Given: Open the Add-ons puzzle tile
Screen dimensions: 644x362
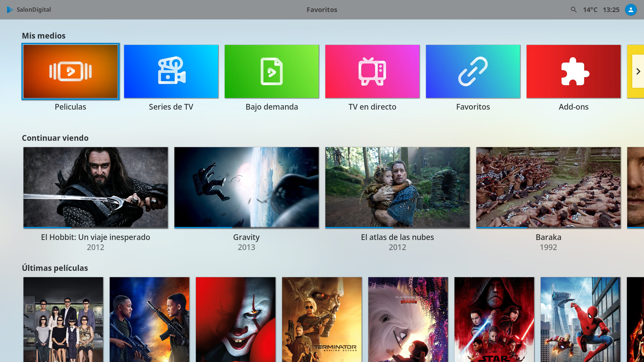Looking at the screenshot, I should coord(574,71).
